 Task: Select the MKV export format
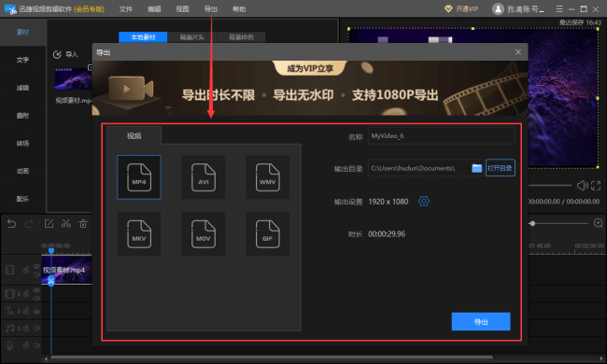139,233
